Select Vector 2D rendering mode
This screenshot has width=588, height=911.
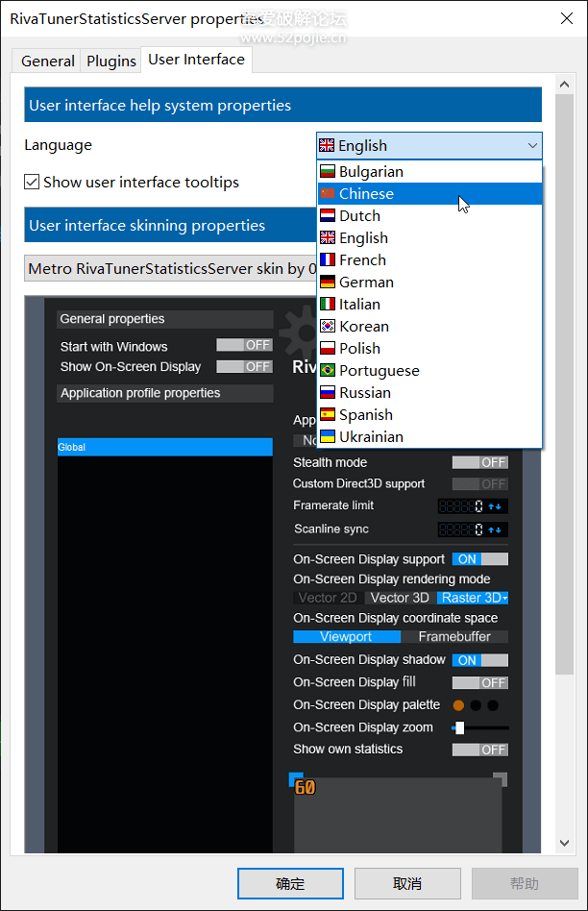click(328, 598)
